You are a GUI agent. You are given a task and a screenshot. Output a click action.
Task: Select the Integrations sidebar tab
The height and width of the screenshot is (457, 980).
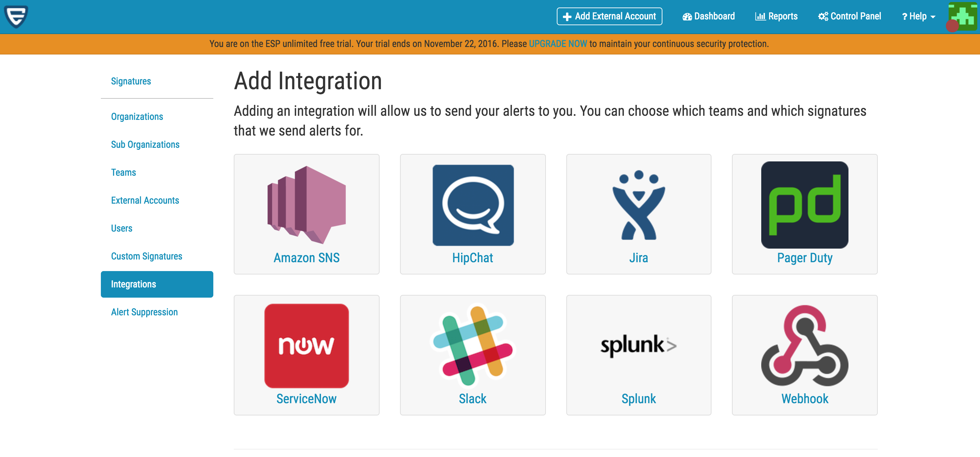click(157, 284)
